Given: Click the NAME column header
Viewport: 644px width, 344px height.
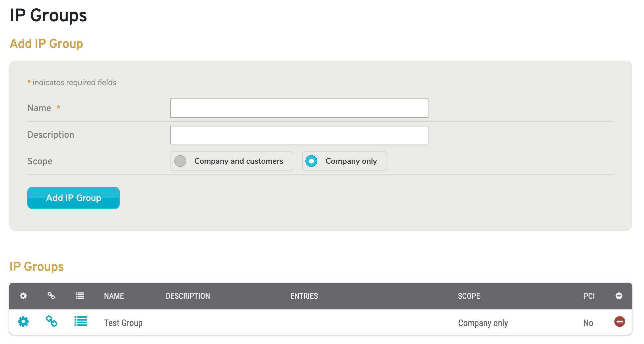Looking at the screenshot, I should point(114,296).
